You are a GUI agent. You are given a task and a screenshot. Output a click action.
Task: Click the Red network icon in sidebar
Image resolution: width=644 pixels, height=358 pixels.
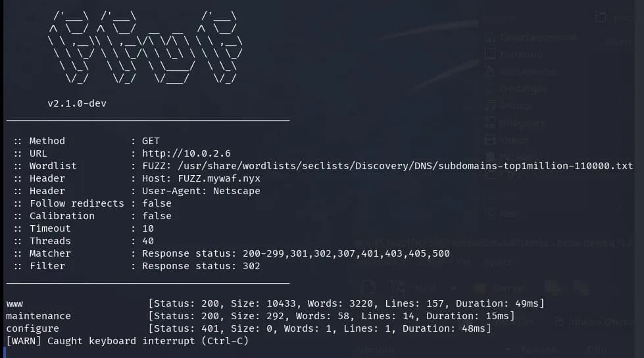coord(490,213)
